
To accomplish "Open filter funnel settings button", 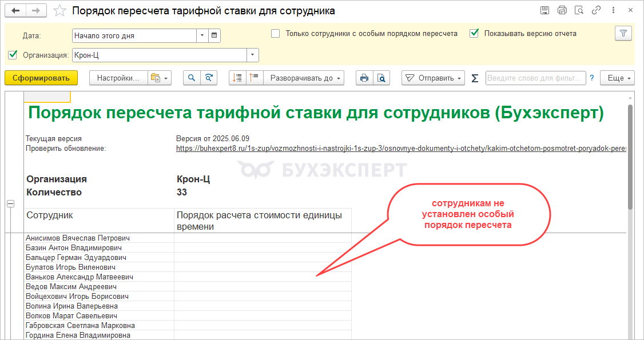I will point(623,34).
